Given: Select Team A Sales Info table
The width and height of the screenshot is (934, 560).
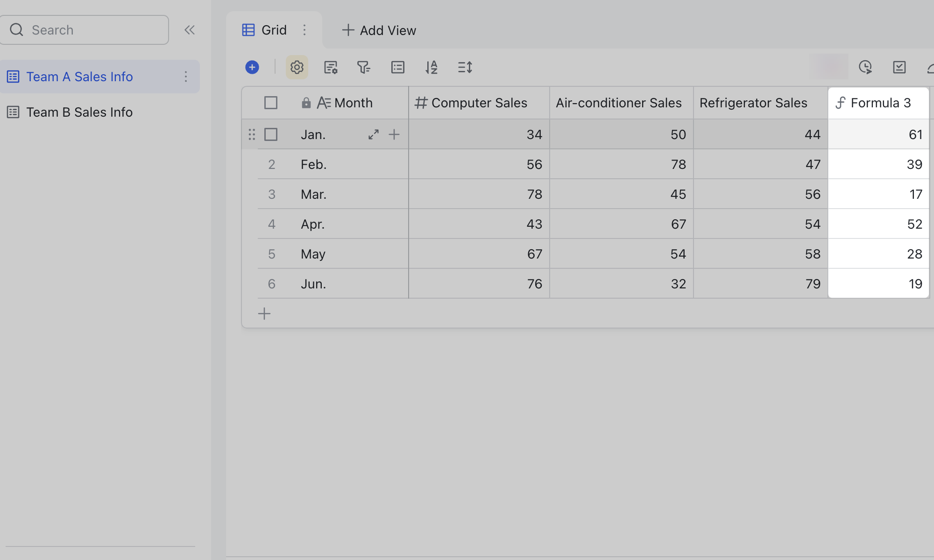Looking at the screenshot, I should 100,77.
